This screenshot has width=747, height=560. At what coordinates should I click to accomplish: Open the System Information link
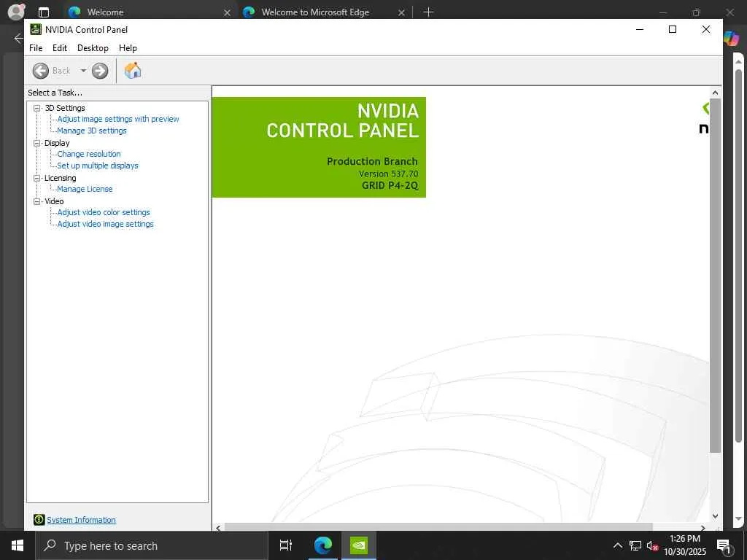click(x=81, y=520)
